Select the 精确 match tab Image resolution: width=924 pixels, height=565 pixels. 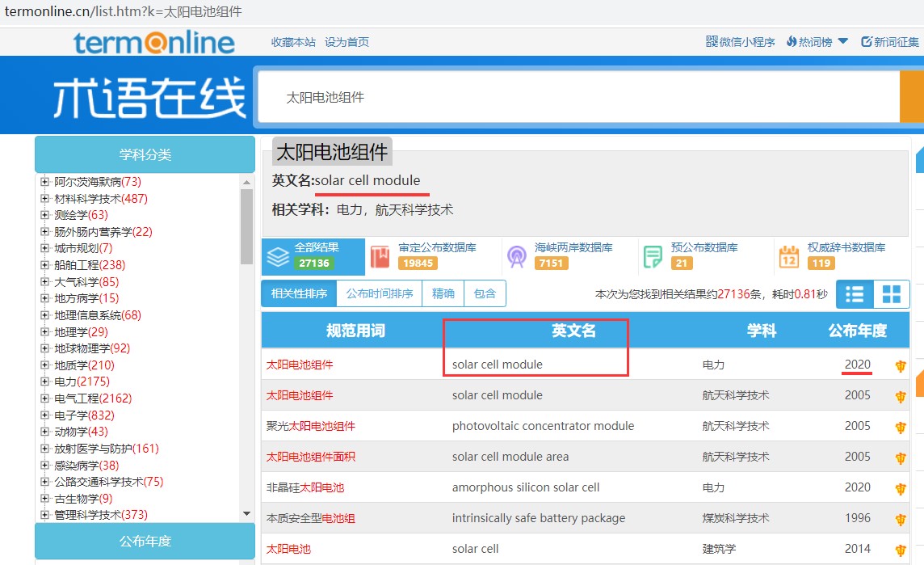(x=443, y=294)
